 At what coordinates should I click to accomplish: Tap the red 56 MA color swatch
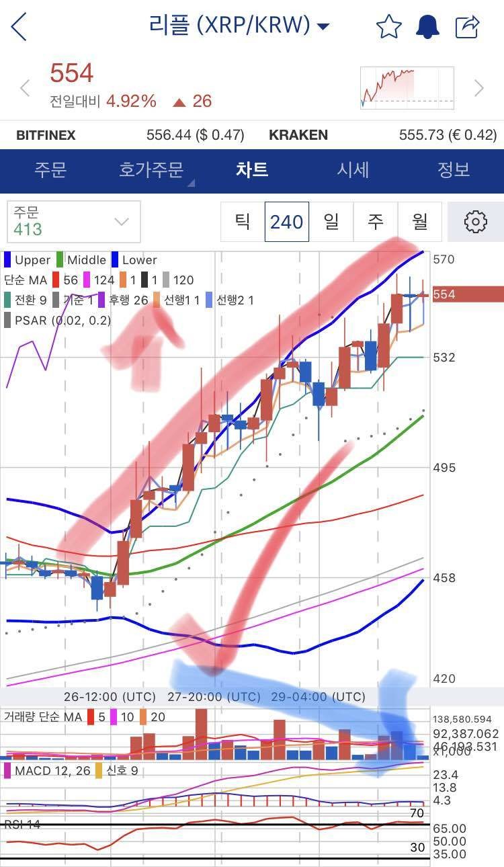[x=56, y=280]
